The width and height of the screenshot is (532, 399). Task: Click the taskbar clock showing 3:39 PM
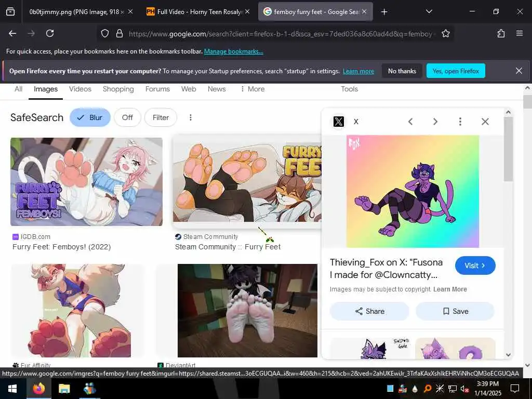point(487,389)
